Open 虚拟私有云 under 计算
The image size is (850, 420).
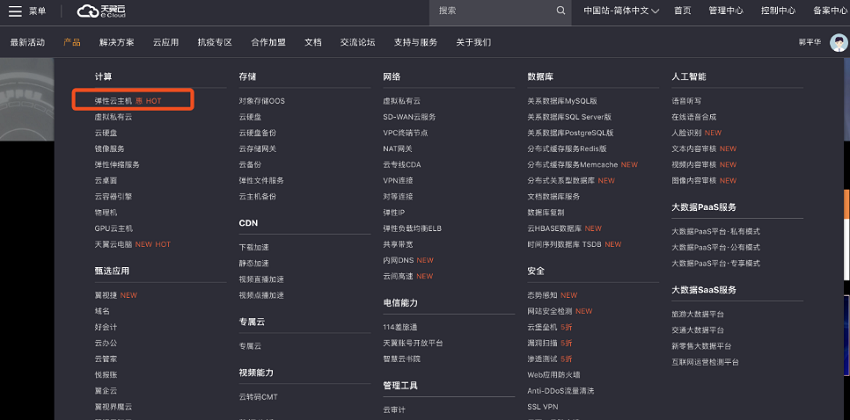coord(113,117)
